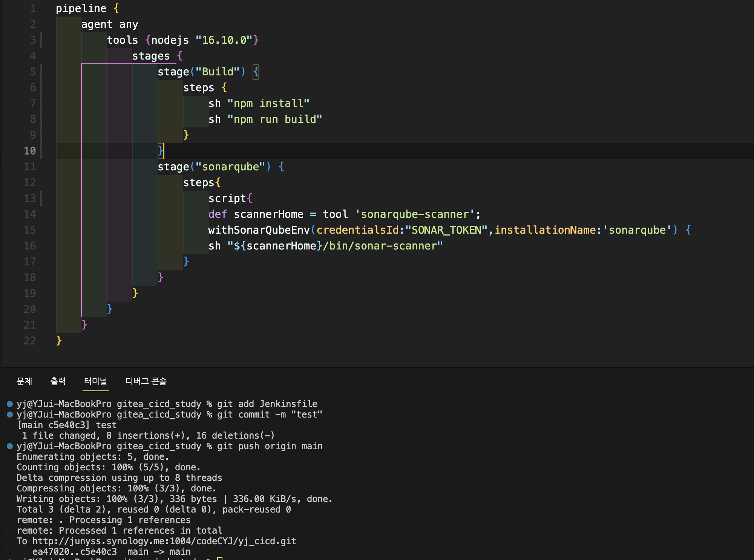
Task: Click the git commit command decoration dot
Action: point(10,415)
